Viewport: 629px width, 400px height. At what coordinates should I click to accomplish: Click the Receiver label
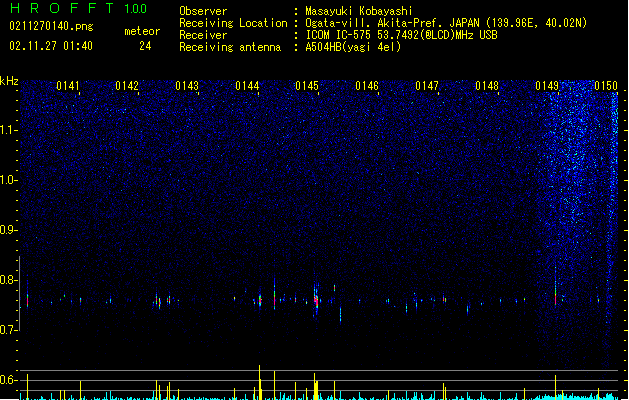(203, 35)
